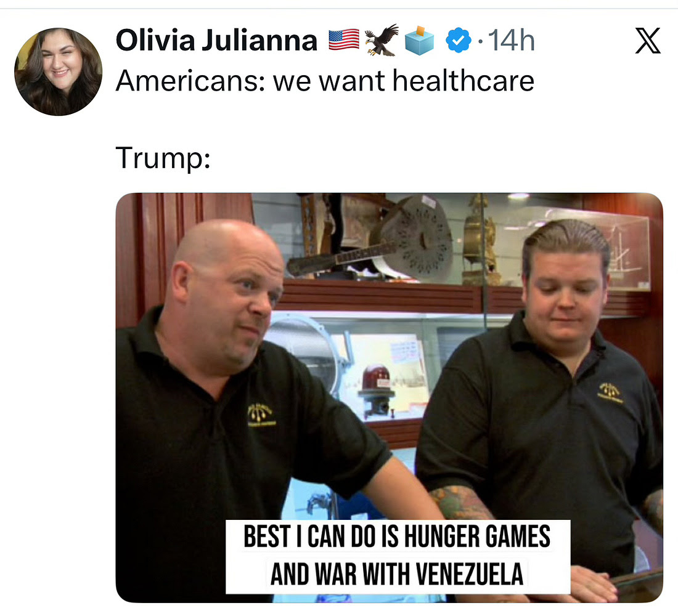Click the X logo icon
The height and width of the screenshot is (616, 678).
click(648, 41)
